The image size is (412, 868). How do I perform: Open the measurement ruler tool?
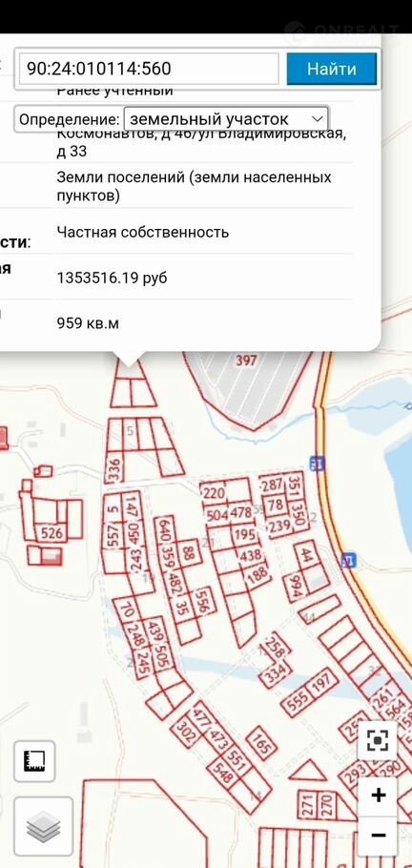coord(34,761)
